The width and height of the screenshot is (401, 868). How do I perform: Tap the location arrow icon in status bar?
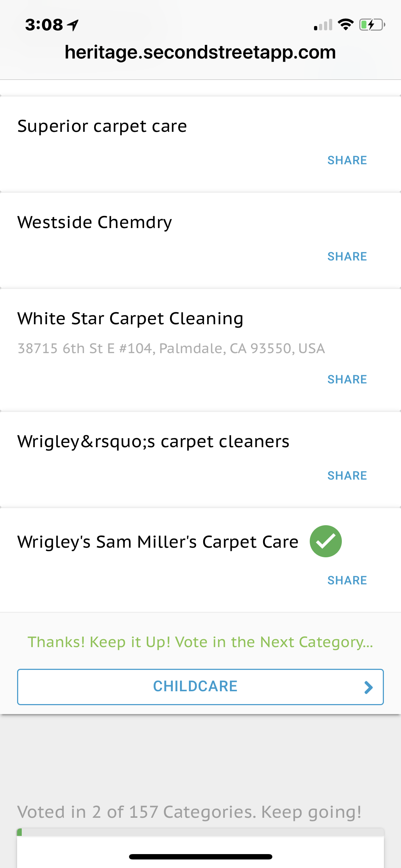pyautogui.click(x=73, y=25)
